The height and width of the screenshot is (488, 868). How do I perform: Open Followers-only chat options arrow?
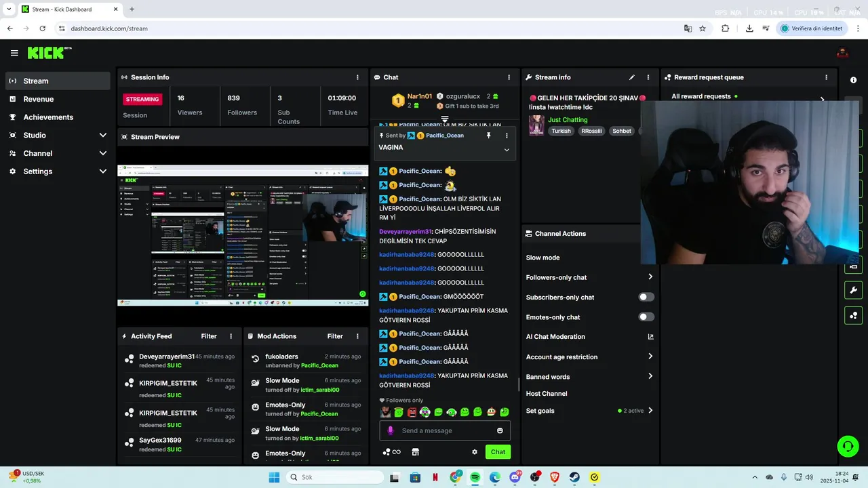[x=650, y=277]
